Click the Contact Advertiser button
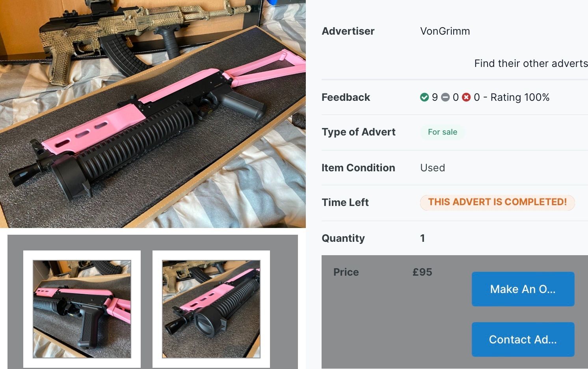This screenshot has width=588, height=369. pyautogui.click(x=523, y=339)
